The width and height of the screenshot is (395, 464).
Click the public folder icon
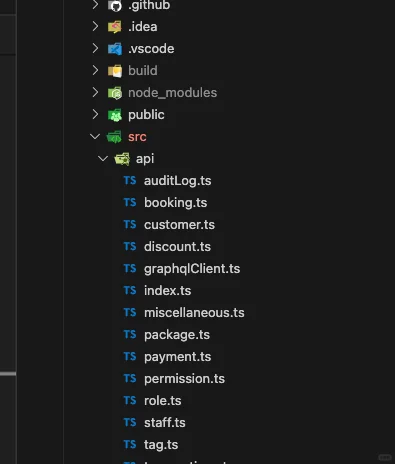pos(115,115)
